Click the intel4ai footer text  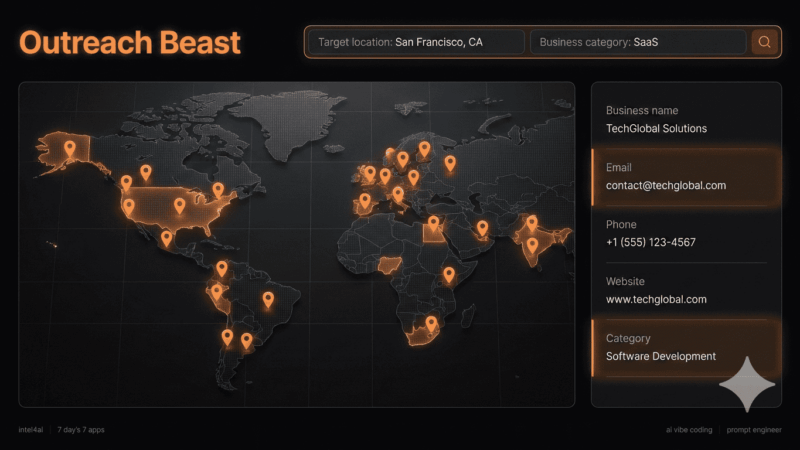31,430
